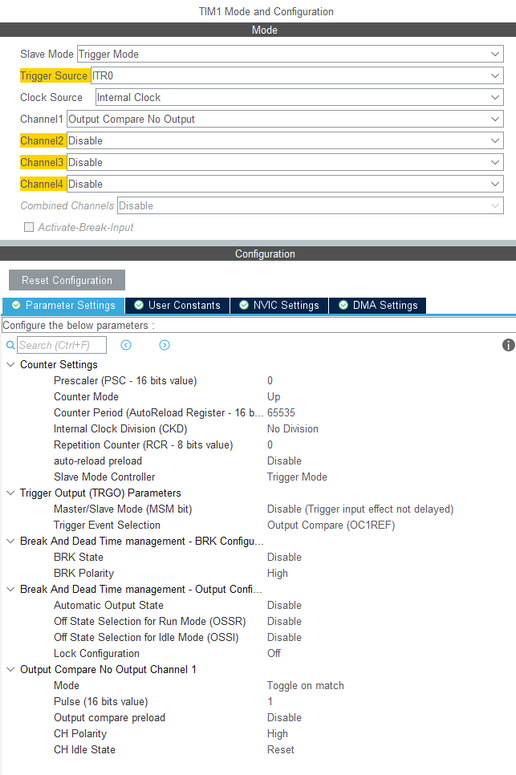Open the Trigger Source ITR0 dropdown
The width and height of the screenshot is (516, 775).
(297, 76)
